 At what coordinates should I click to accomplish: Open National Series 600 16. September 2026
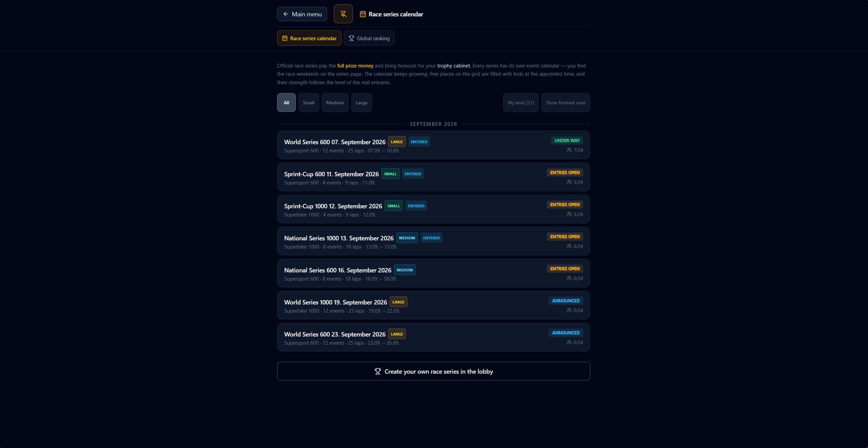click(434, 274)
